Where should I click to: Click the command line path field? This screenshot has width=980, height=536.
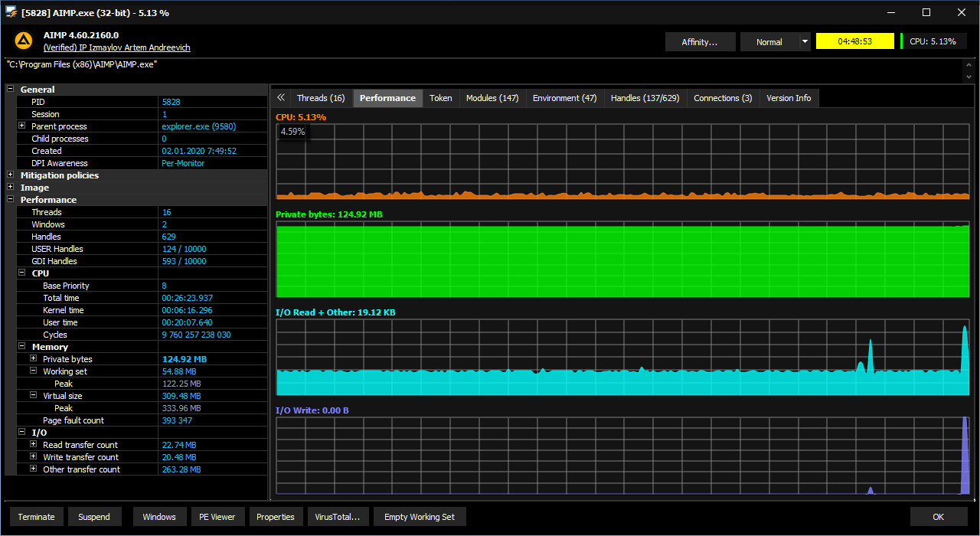pos(482,70)
